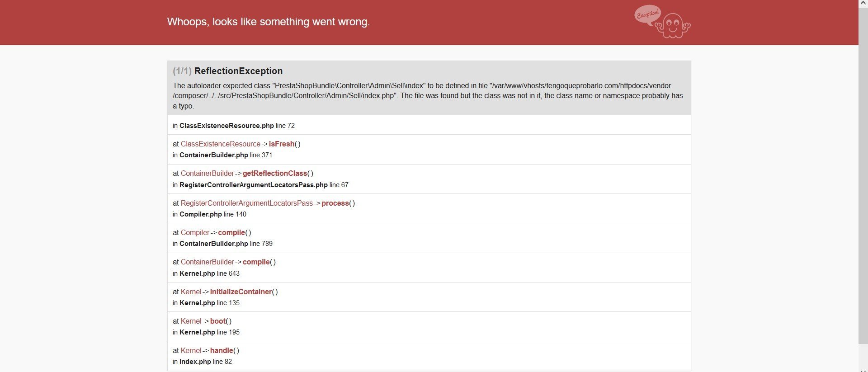
Task: Click the ClassExistenceResource.php line 72 entry
Action: tap(233, 126)
